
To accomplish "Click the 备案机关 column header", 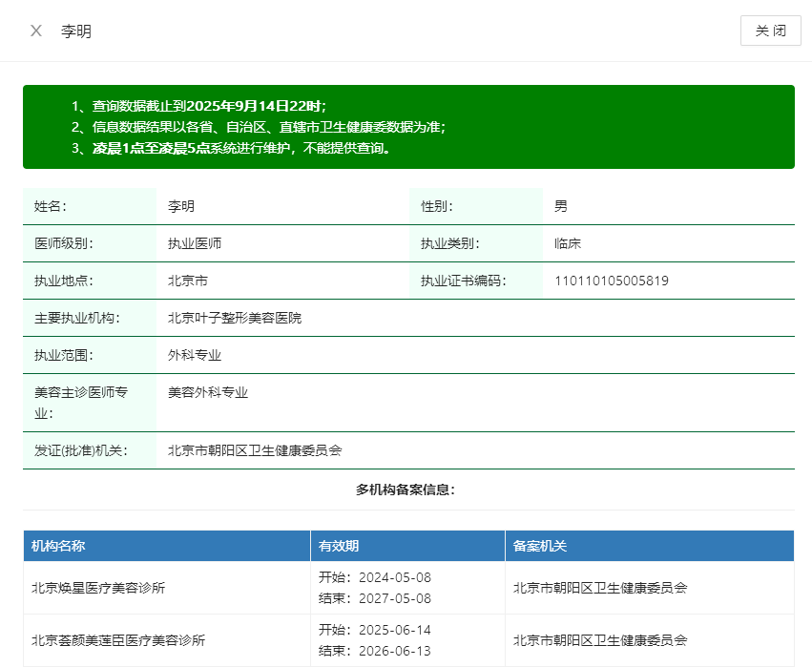I will point(540,546).
